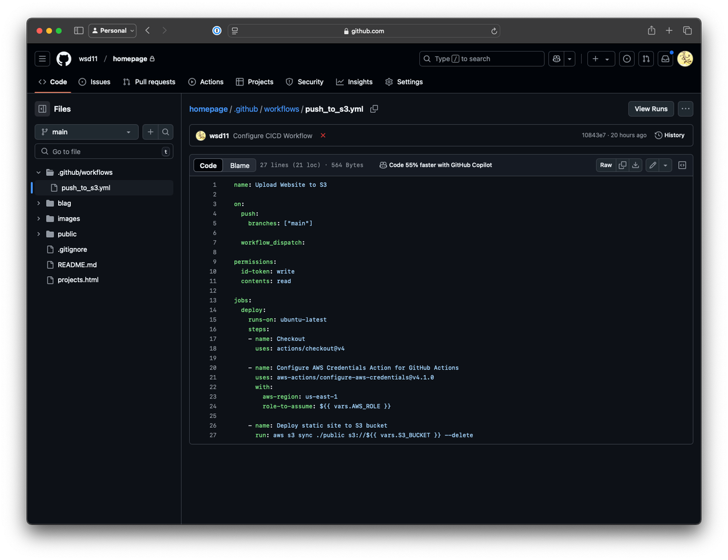Collapse the Files side panel
Viewport: 728px width, 560px height.
click(x=42, y=109)
